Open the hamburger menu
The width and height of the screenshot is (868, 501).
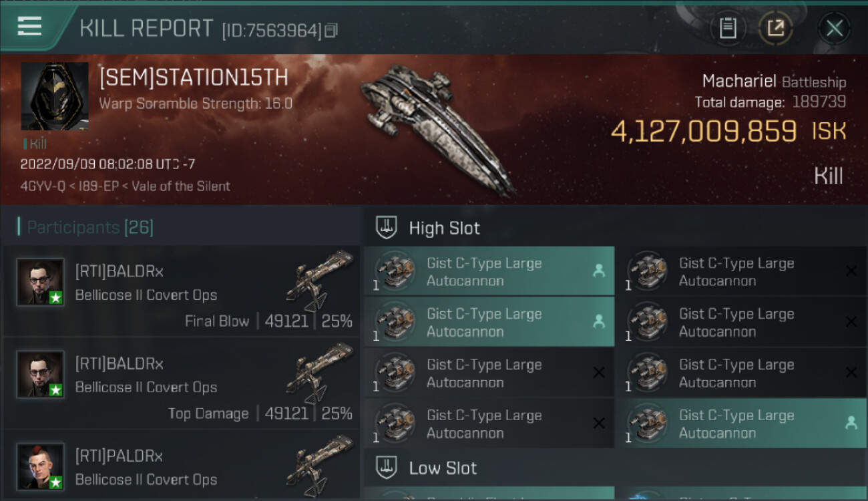(x=29, y=27)
